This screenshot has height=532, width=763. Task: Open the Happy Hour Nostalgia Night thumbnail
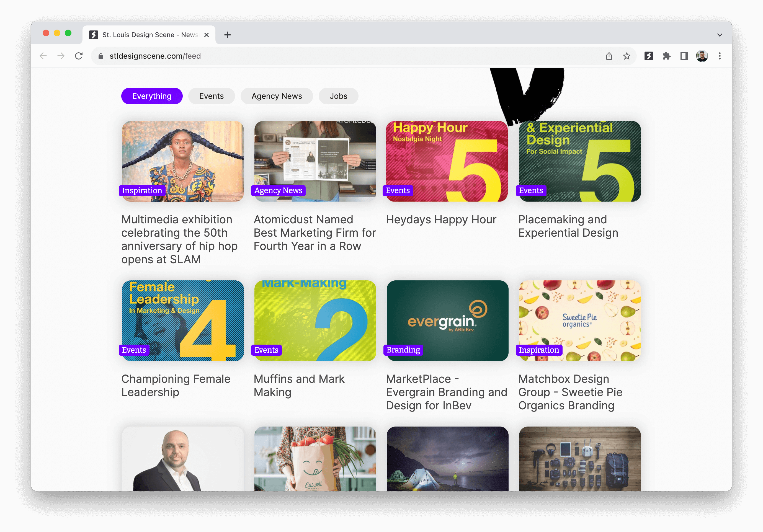coord(447,161)
